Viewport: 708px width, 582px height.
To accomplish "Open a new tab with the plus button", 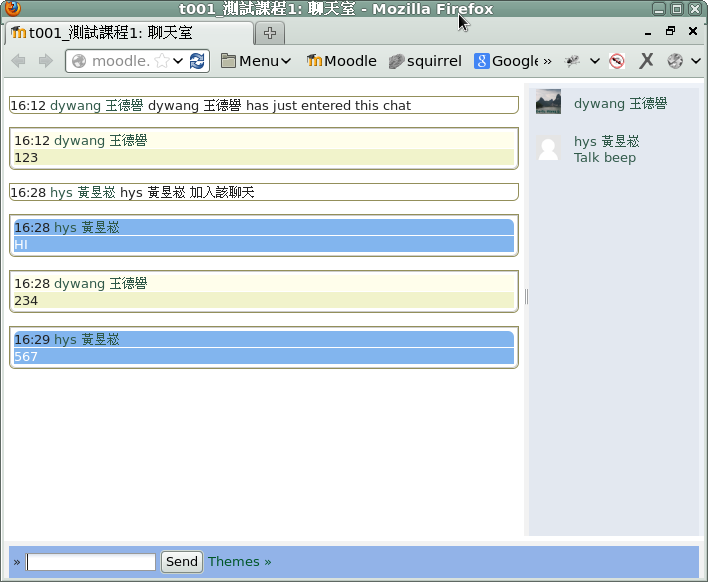I will coord(270,33).
